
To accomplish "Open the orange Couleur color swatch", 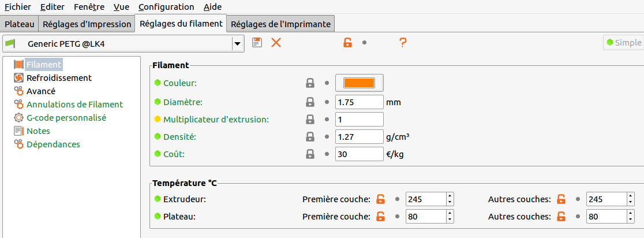I will click(x=360, y=83).
